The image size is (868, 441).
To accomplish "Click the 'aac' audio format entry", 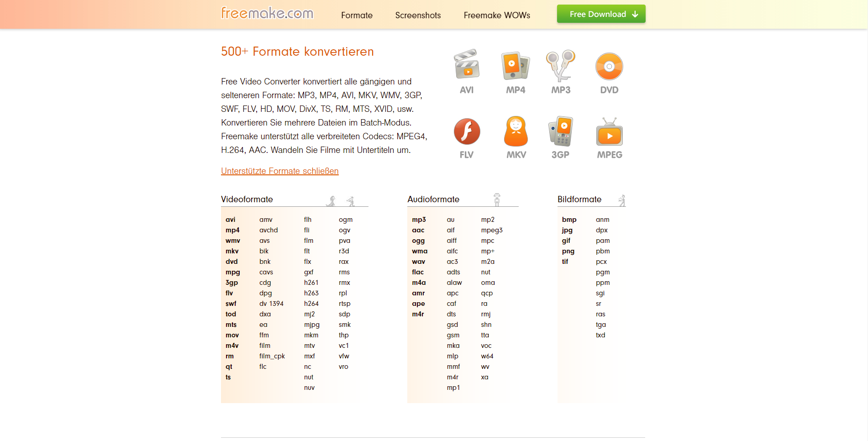I will (418, 230).
